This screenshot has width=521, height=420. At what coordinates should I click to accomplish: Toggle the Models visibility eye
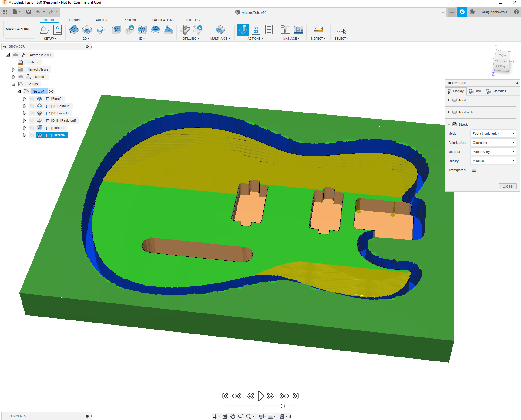click(x=21, y=77)
